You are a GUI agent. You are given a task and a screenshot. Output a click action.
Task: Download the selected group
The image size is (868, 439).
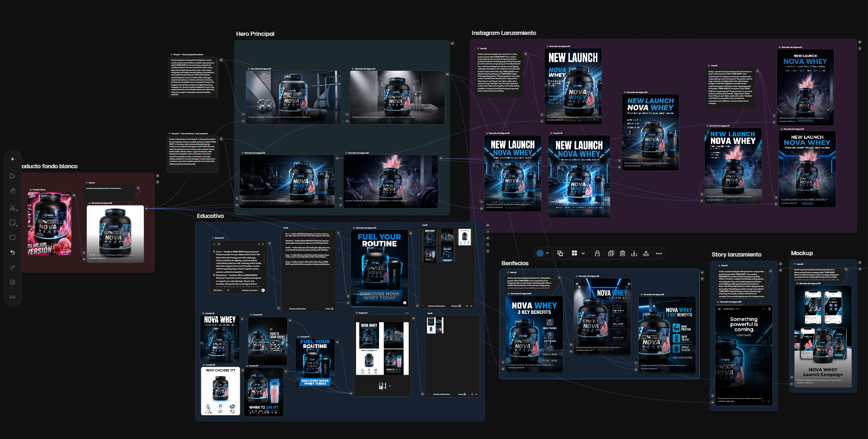click(x=634, y=253)
